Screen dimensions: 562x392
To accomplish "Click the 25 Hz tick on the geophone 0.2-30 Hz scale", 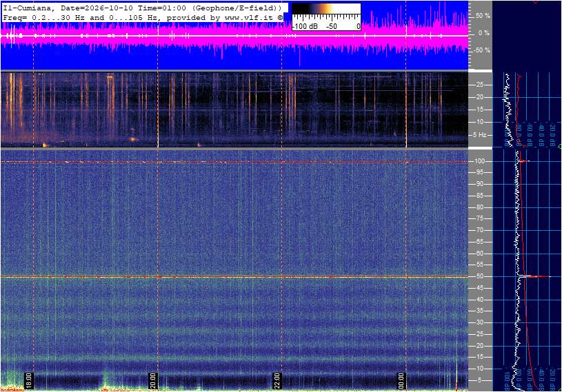I will coord(479,85).
